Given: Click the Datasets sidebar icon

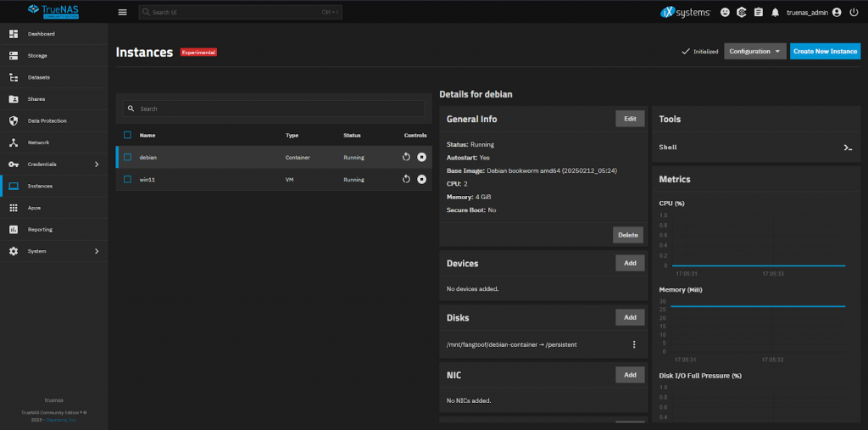Looking at the screenshot, I should (14, 77).
